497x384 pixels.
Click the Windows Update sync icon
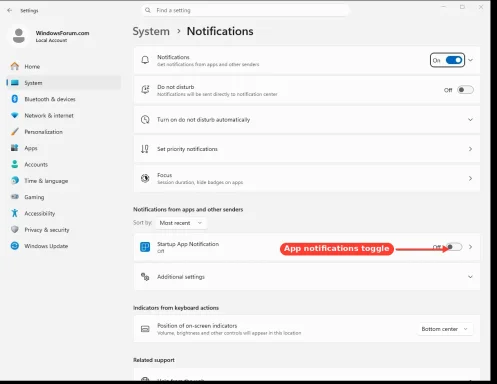15,246
